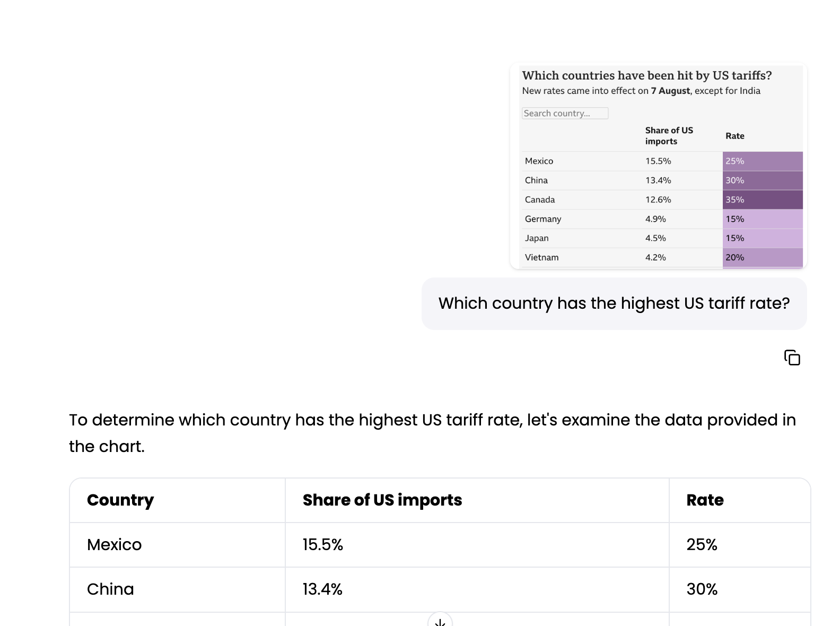Click the Country column header in response table
Viewport: 840px width, 626px height.
point(120,500)
